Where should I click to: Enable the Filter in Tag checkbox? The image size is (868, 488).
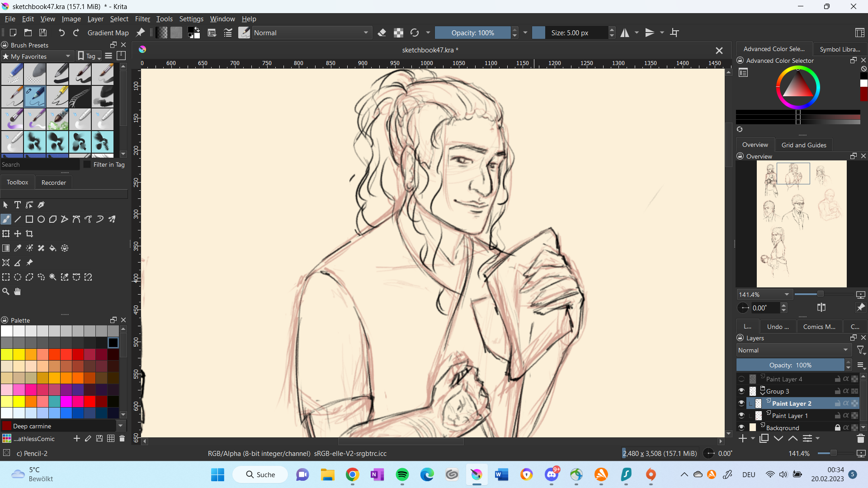click(88, 165)
